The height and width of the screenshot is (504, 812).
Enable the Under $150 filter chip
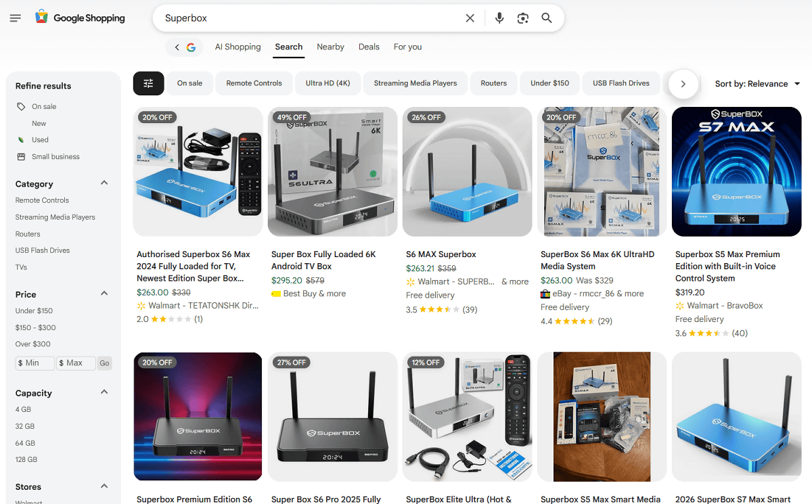pos(549,83)
